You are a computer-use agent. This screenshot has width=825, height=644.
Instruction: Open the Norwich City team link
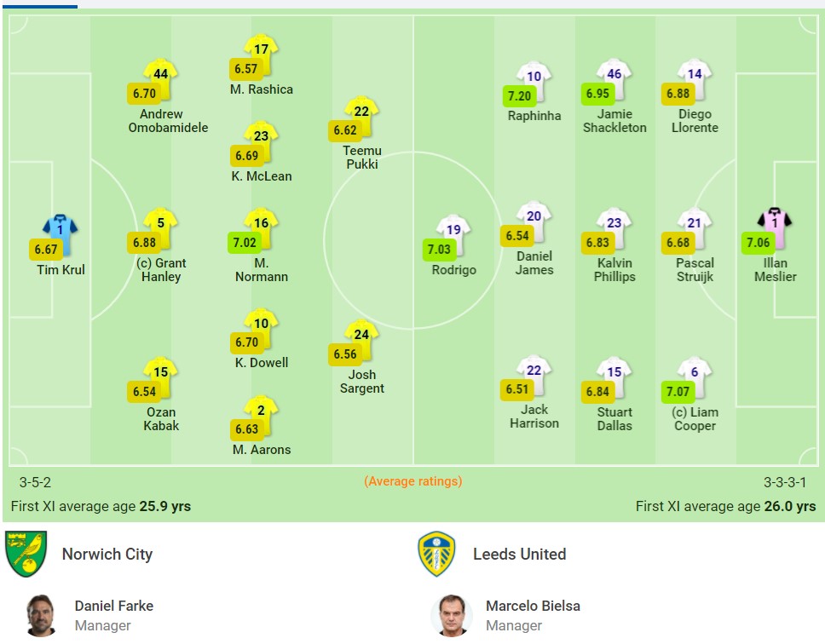pos(107,554)
